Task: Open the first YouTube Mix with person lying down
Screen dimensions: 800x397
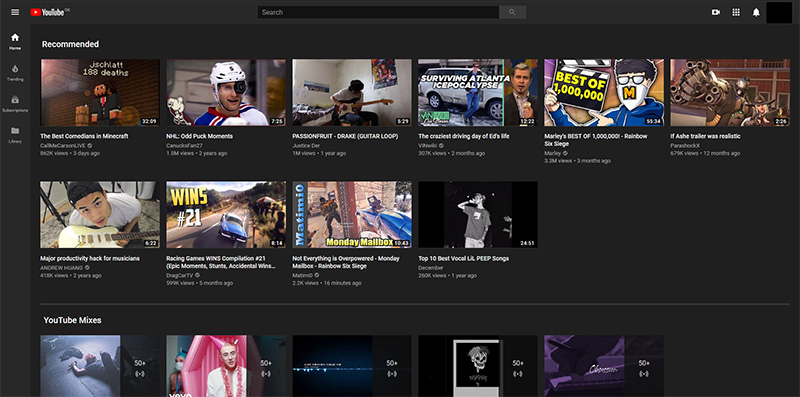Action: (100, 366)
